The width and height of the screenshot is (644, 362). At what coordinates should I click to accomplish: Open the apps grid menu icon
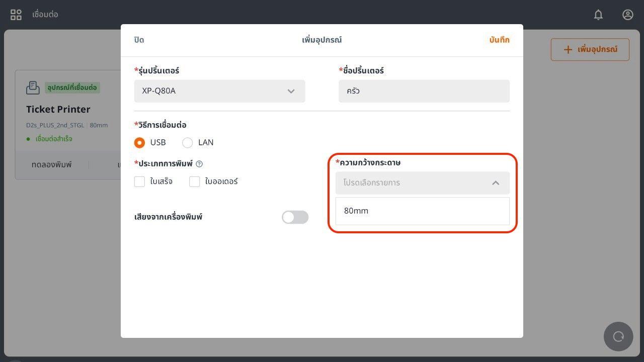(16, 15)
